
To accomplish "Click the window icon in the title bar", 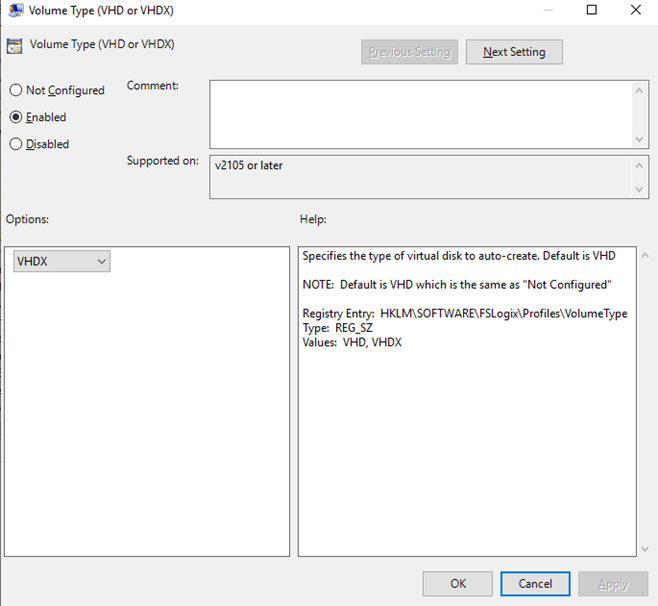I will [x=15, y=10].
